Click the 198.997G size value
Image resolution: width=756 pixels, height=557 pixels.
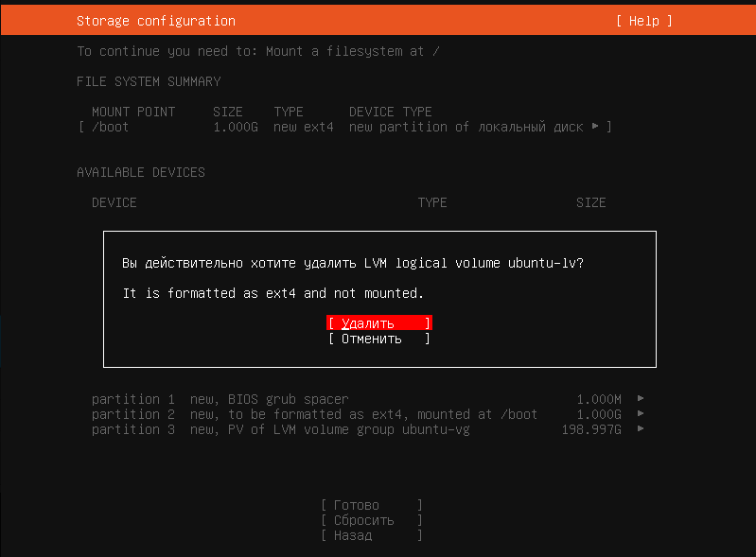591,429
